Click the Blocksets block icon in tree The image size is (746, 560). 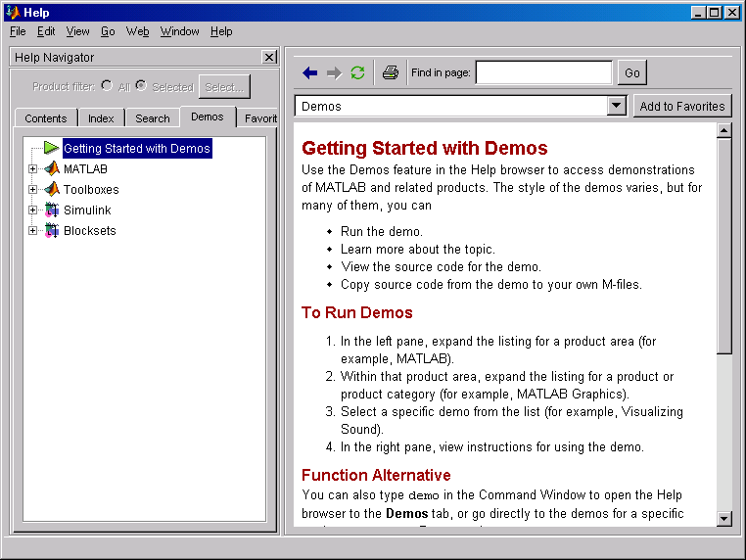pos(52,230)
